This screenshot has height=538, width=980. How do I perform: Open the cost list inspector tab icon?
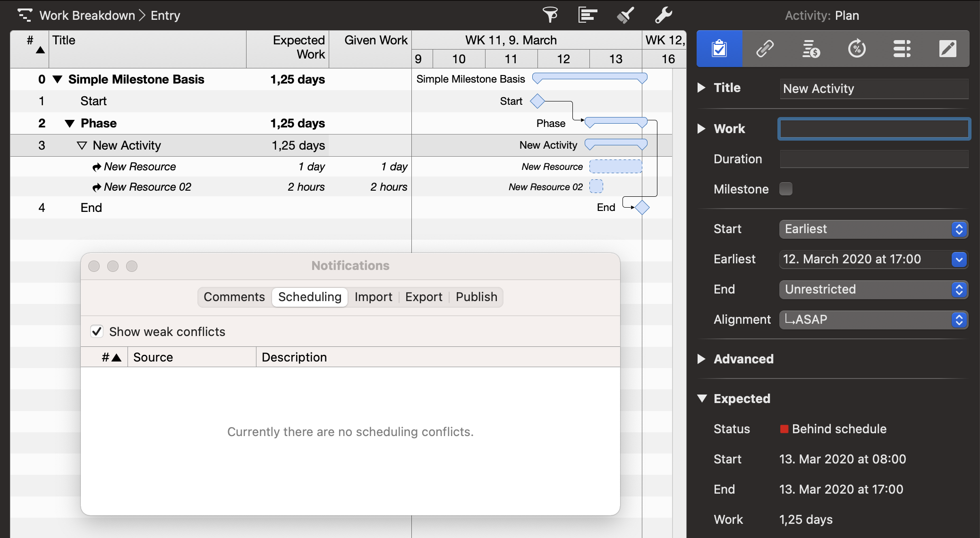tap(810, 49)
